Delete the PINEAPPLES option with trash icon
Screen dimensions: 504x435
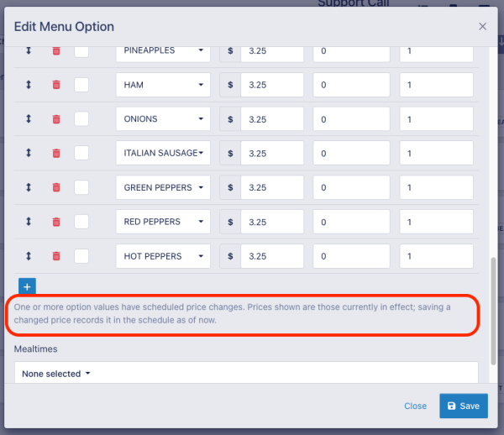click(x=56, y=50)
